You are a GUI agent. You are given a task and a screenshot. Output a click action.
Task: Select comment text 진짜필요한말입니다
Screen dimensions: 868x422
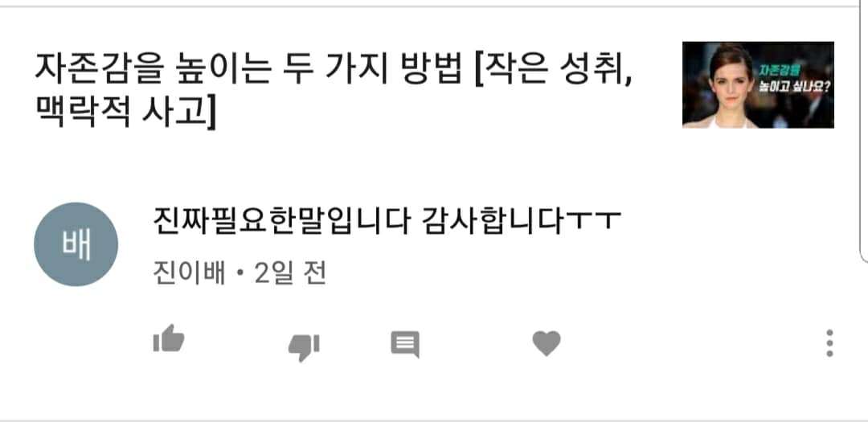coord(282,221)
